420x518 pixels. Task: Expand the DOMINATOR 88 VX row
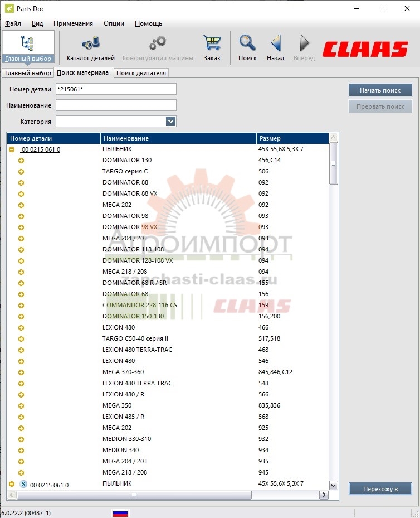(x=21, y=194)
